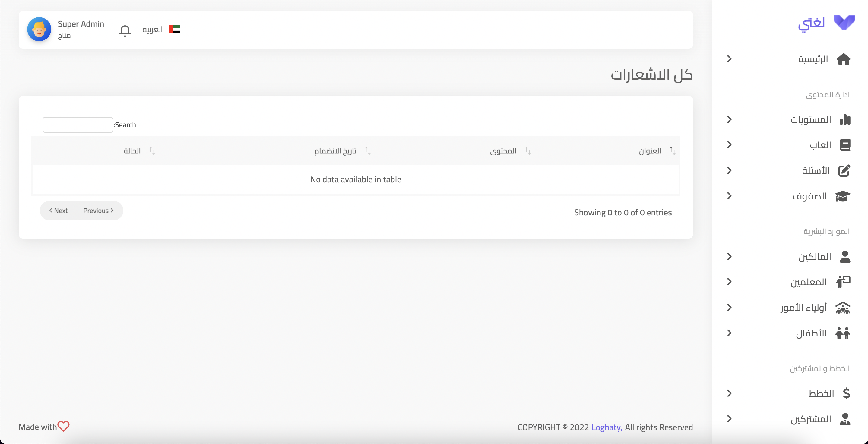Click the dollar sign plans icon

pos(846,393)
